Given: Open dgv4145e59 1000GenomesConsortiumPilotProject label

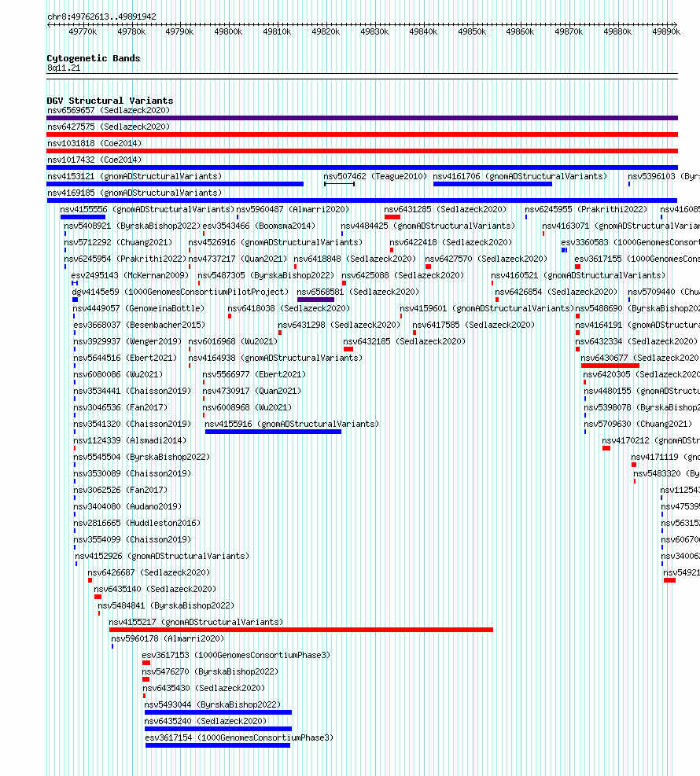Looking at the screenshot, I should point(180,292).
